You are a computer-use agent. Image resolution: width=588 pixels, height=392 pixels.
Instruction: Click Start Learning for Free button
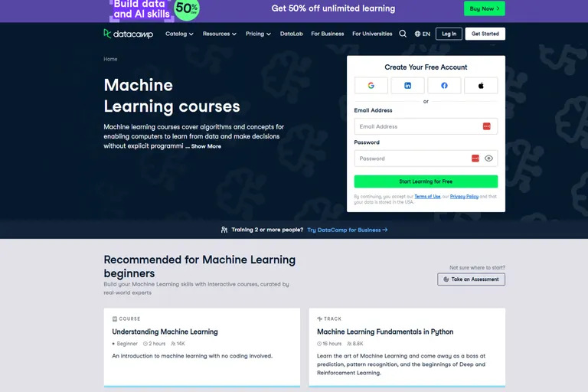pyautogui.click(x=426, y=181)
